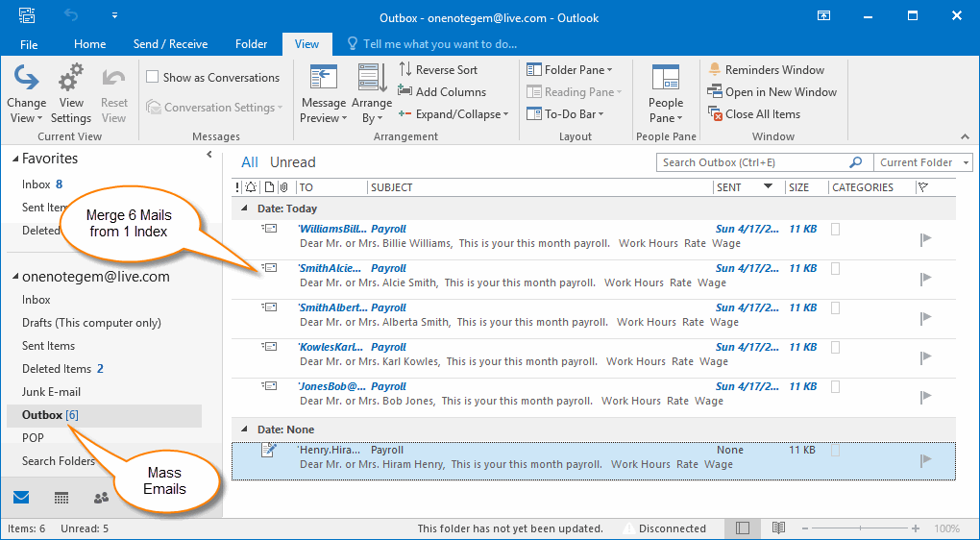The height and width of the screenshot is (540, 980).
Task: Click the Tell me what you want box
Action: tap(432, 44)
